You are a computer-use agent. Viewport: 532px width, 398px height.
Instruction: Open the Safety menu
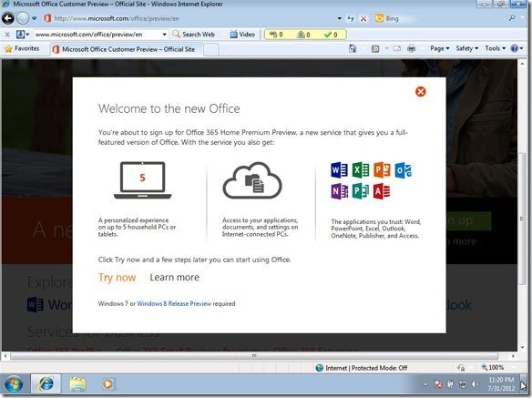[x=466, y=48]
